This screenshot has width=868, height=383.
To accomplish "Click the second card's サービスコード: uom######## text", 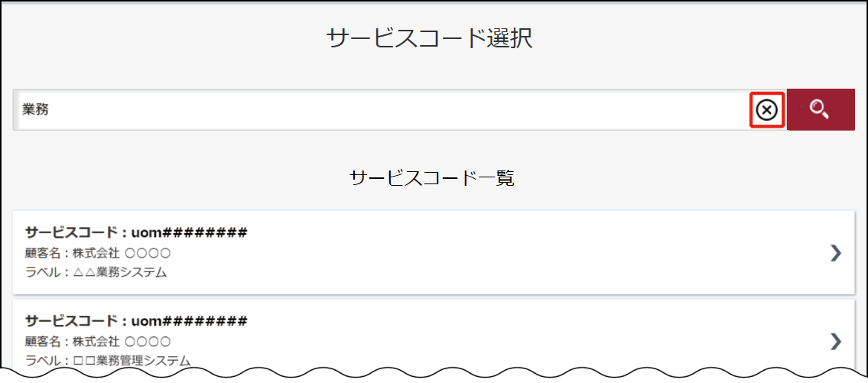I will [x=136, y=320].
